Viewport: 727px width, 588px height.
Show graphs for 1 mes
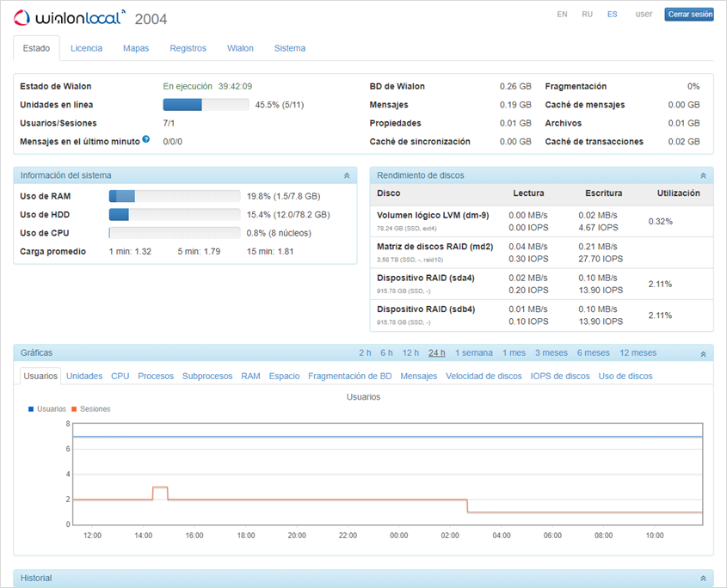[514, 353]
